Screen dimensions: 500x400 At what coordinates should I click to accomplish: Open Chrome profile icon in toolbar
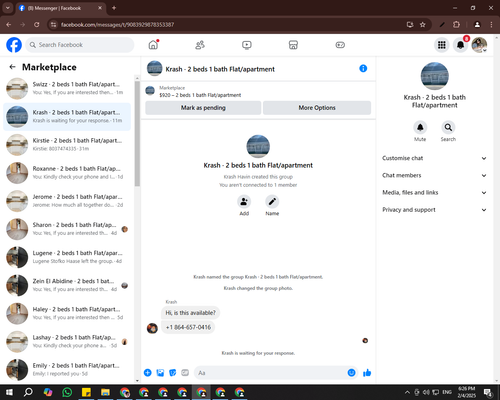pos(477,25)
